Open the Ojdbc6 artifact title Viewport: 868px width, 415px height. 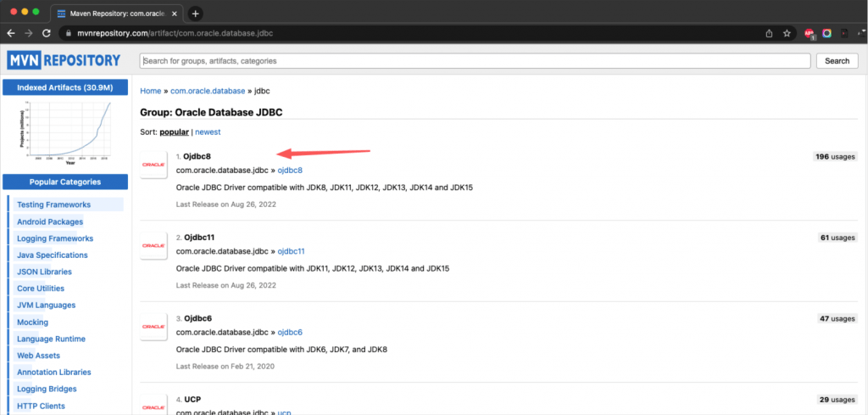tap(198, 318)
